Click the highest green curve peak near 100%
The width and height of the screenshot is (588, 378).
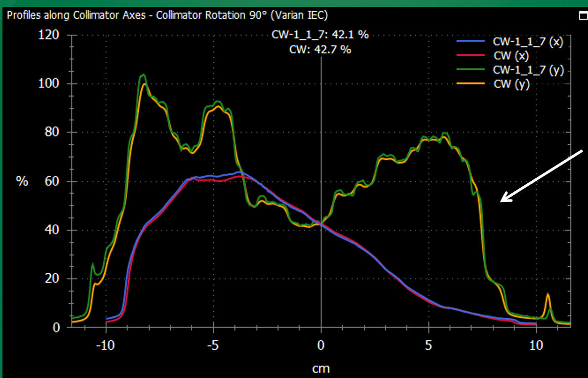[x=143, y=75]
